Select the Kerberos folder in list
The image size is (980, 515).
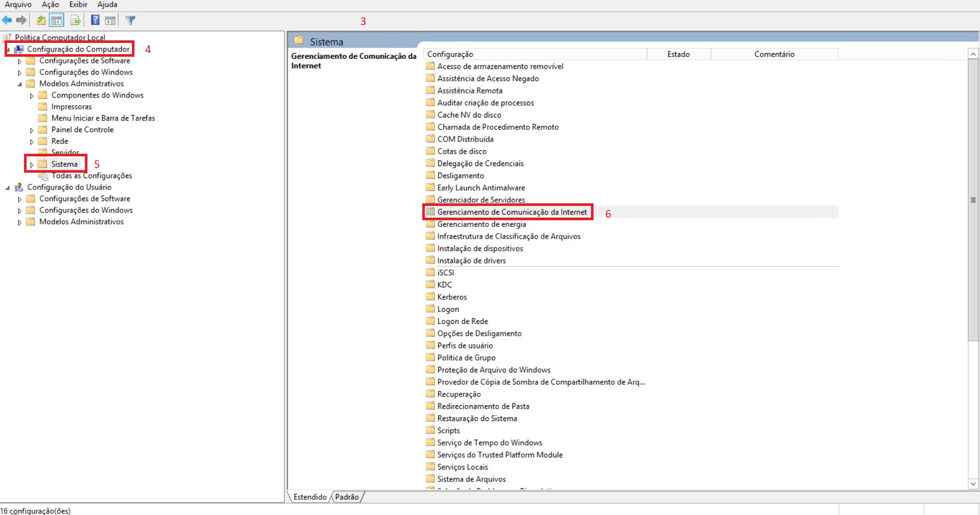coord(452,297)
